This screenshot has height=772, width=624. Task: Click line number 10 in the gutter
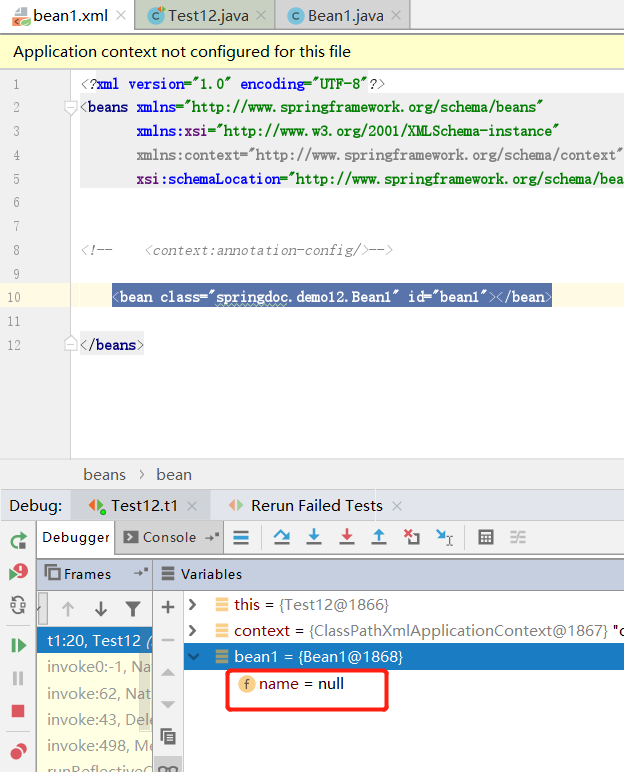click(14, 297)
